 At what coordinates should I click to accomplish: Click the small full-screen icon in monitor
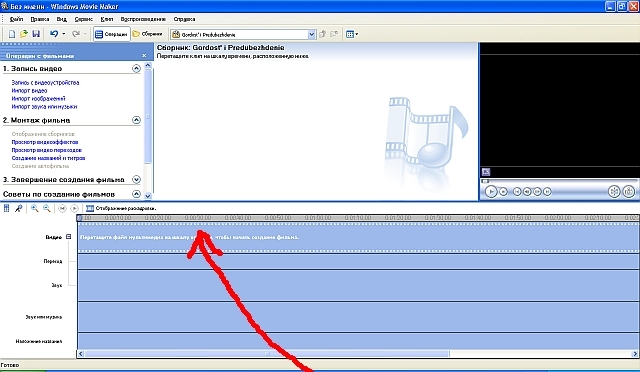[x=486, y=172]
